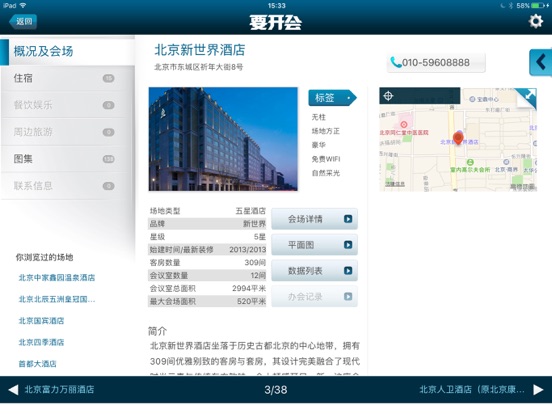
Task: Open the settings gear icon
Action: (535, 21)
